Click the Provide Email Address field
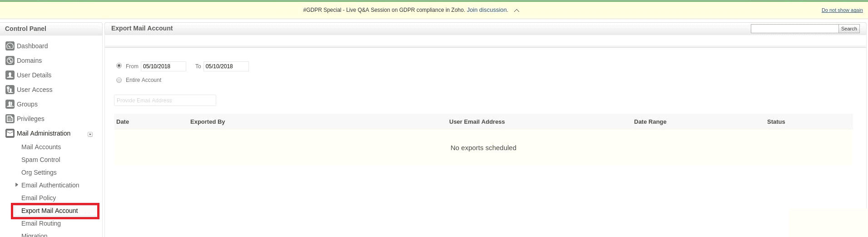The image size is (868, 237). (165, 101)
